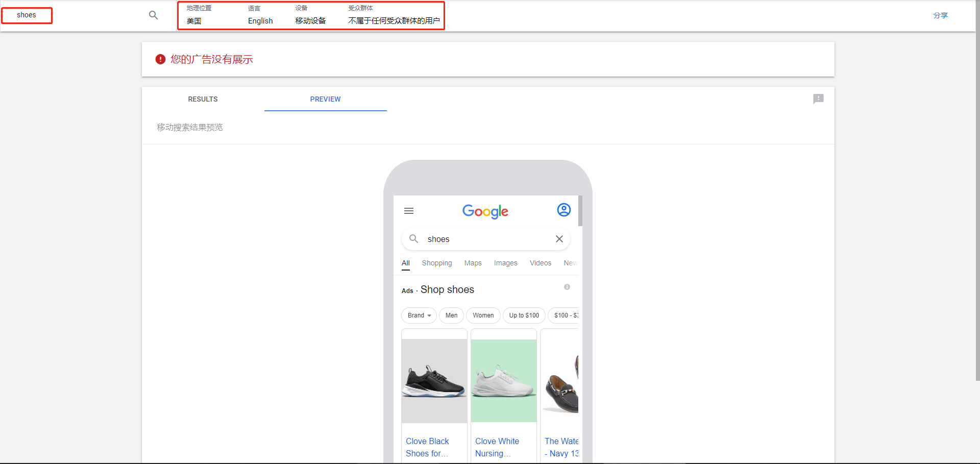Select the Men filter chip
This screenshot has width=980, height=464.
(451, 315)
